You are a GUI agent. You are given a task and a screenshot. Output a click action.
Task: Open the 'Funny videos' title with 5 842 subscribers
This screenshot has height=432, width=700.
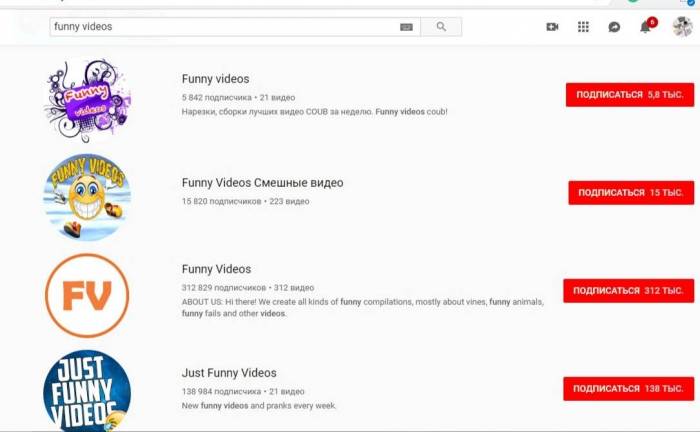point(215,79)
